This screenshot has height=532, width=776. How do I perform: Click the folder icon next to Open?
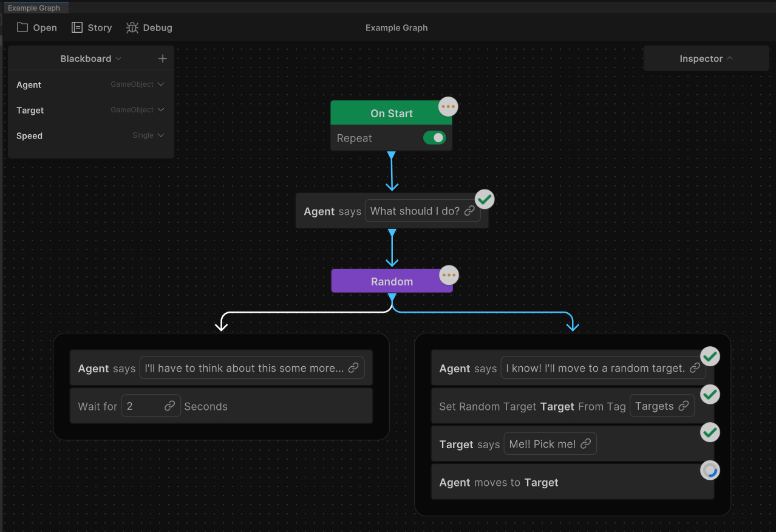(x=21, y=27)
